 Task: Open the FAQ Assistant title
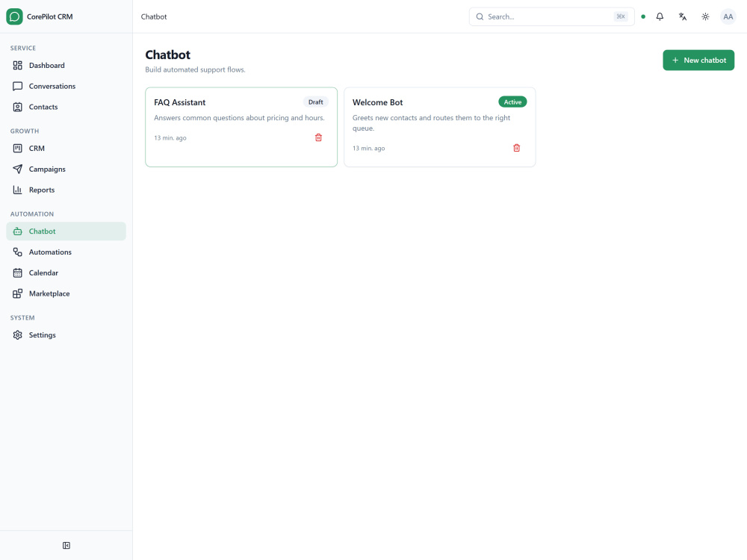coord(179,102)
